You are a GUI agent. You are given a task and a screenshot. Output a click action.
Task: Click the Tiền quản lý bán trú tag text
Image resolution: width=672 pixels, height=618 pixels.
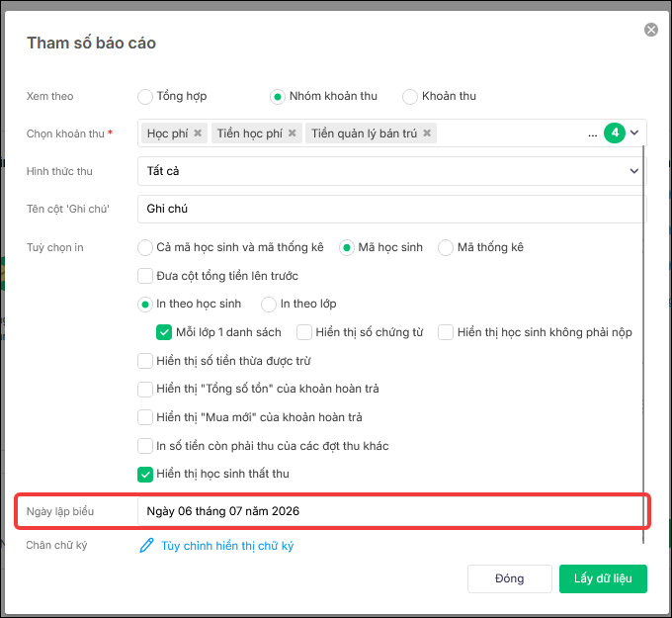365,133
